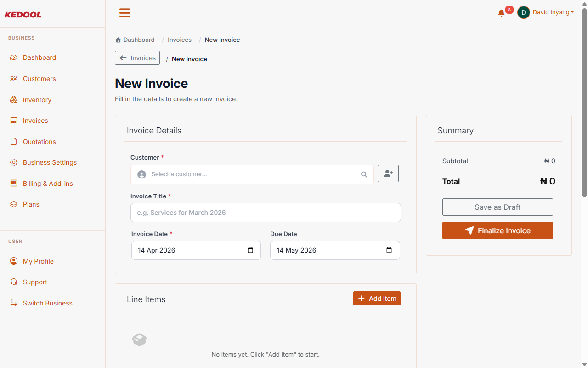Click the KEDOOL logo
The height and width of the screenshot is (368, 588).
click(x=23, y=15)
